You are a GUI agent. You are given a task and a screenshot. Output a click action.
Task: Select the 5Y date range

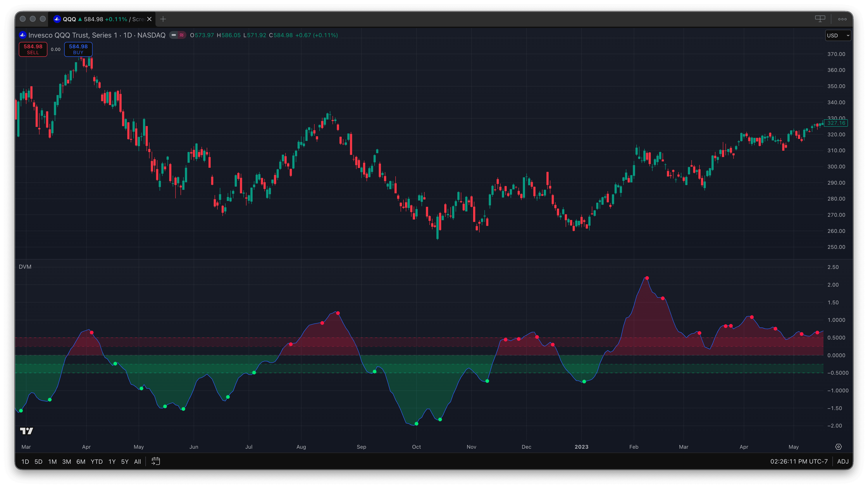coord(125,461)
